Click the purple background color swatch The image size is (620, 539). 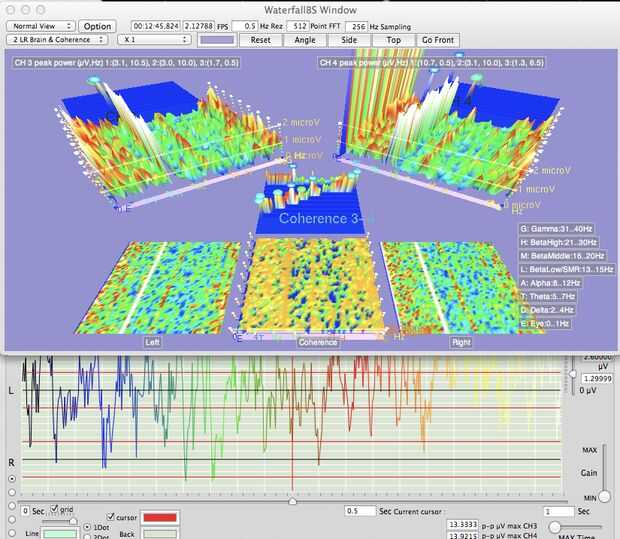(x=217, y=40)
